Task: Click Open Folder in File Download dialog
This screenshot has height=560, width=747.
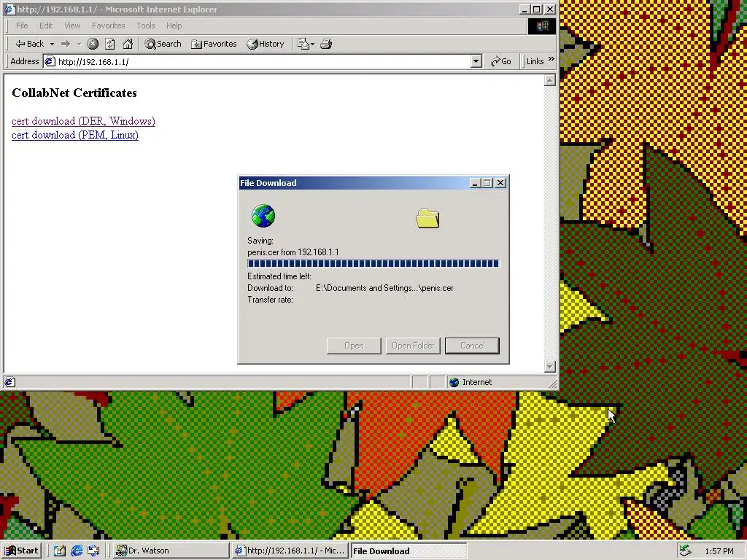Action: [413, 346]
